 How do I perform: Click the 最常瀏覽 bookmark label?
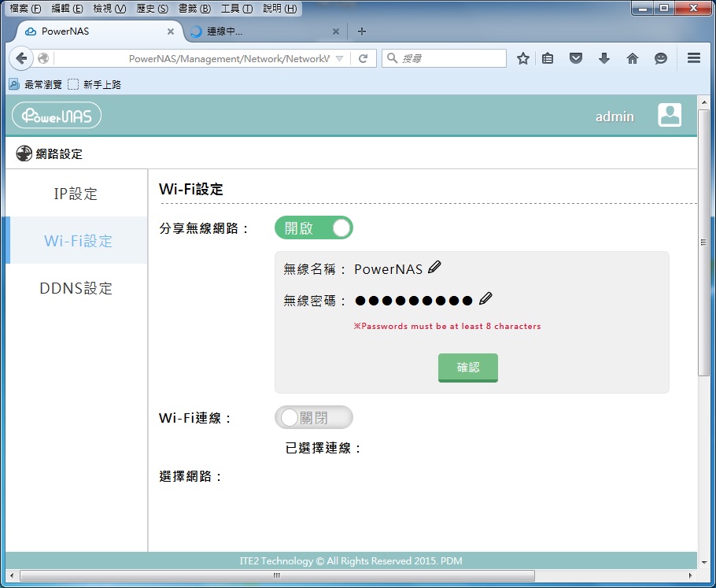pyautogui.click(x=43, y=84)
